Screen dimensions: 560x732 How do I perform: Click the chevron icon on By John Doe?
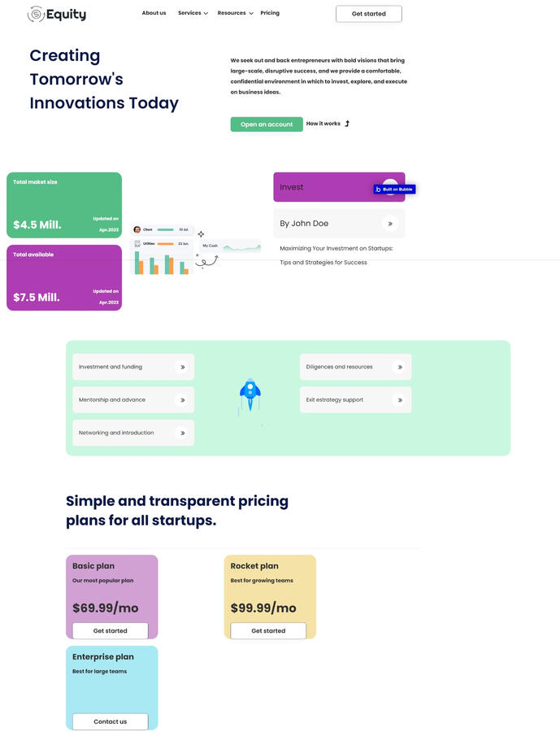click(390, 224)
